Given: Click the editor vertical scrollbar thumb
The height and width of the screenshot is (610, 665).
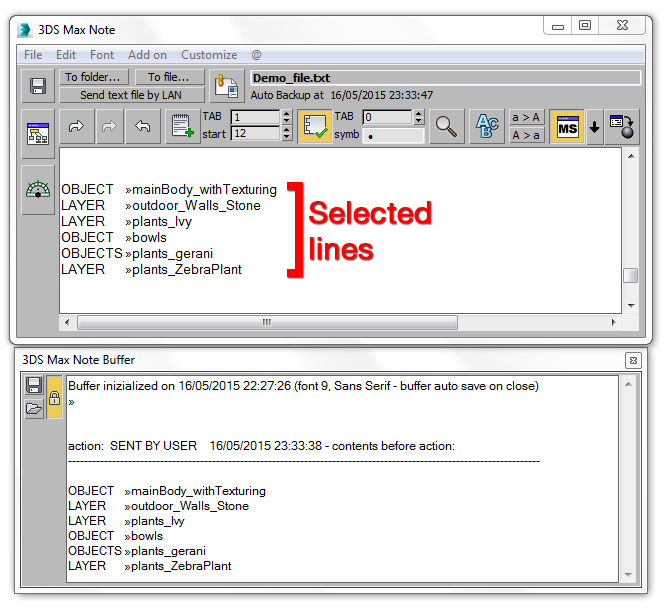Looking at the screenshot, I should [631, 275].
